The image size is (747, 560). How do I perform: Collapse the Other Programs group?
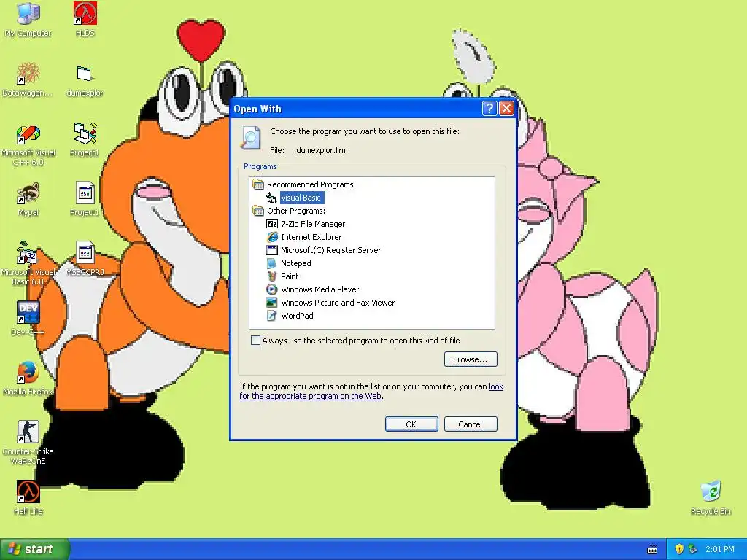258,211
